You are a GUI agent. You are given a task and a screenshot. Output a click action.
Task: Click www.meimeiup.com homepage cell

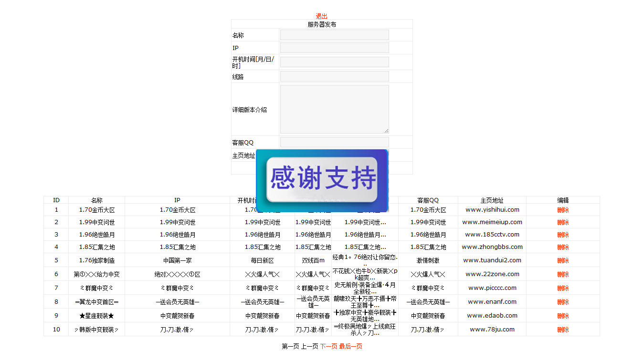click(492, 222)
